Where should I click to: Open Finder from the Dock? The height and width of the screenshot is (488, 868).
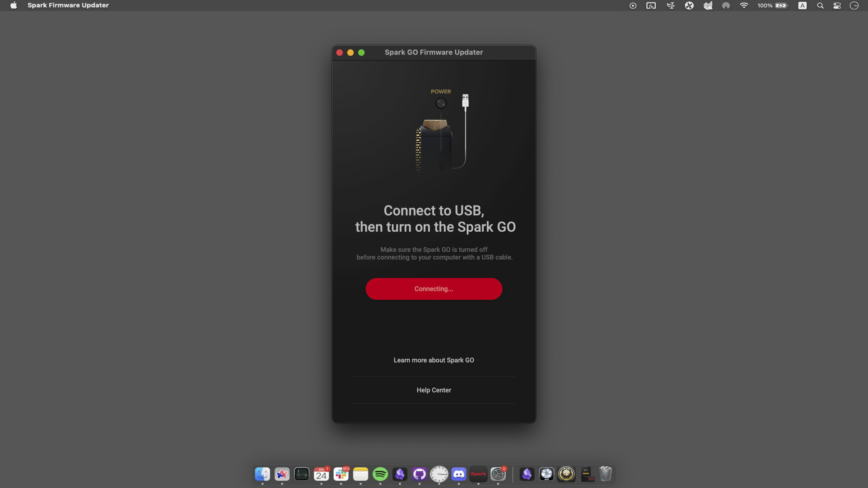263,474
